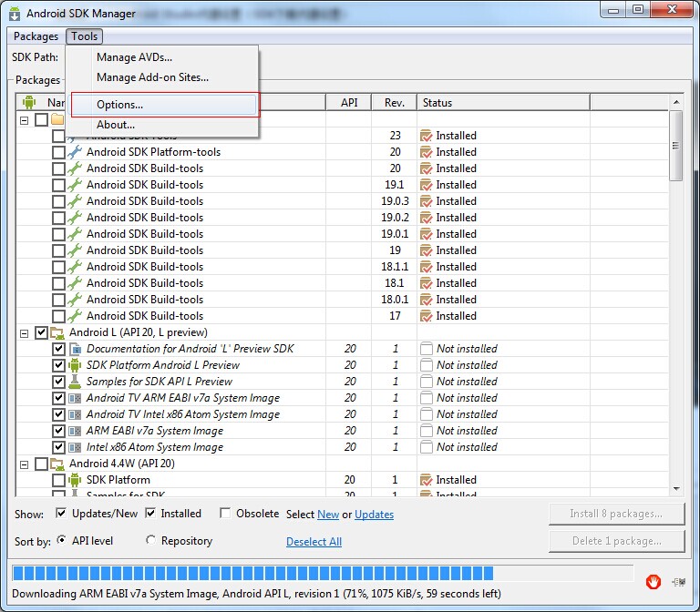Click wrench icon for Build-tools revision 18.1.1
This screenshot has height=612, width=700.
[75, 267]
